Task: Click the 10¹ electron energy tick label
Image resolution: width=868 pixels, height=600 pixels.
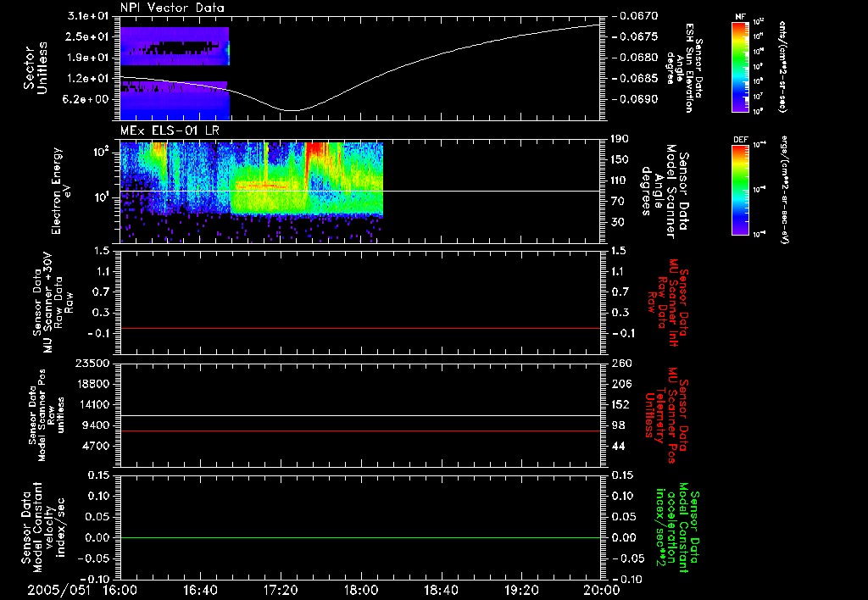Action: coord(103,197)
